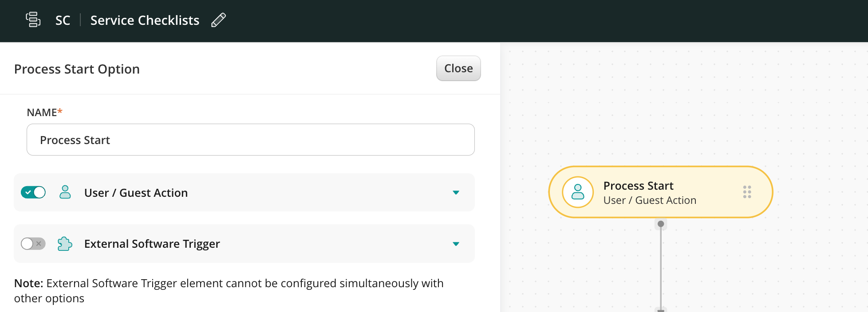868x312 pixels.
Task: Click the six-dot drag handle on Process Start node
Action: 747,192
